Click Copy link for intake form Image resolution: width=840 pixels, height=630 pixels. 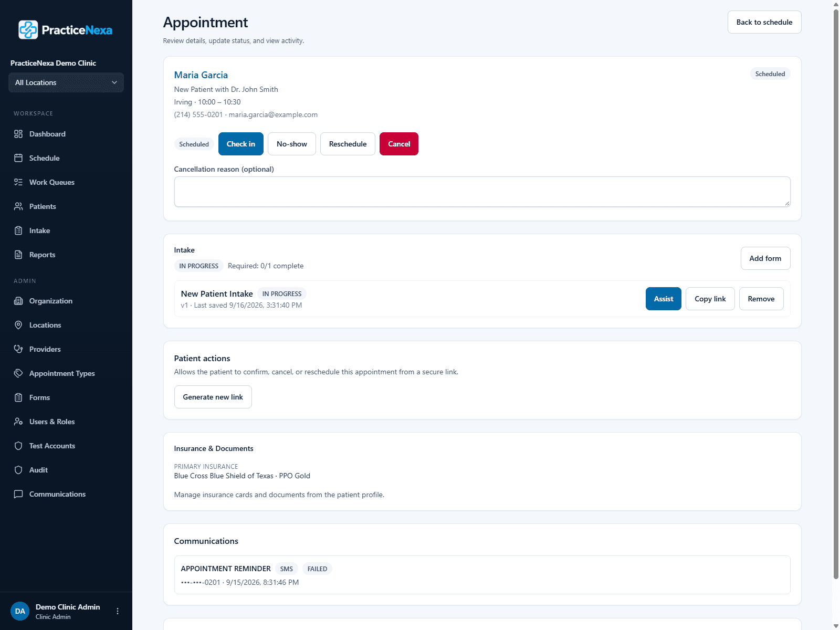pos(710,299)
